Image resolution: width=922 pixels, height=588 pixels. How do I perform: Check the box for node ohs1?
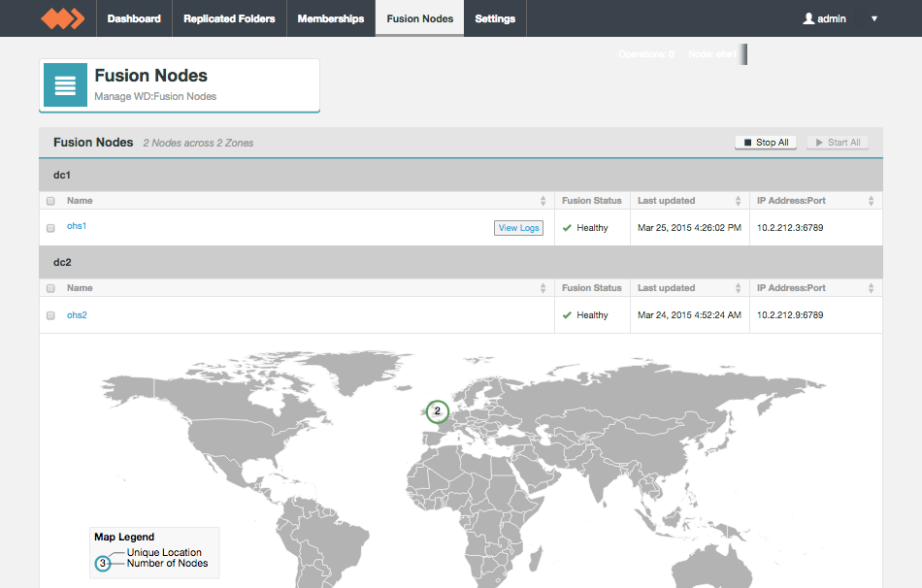point(50,228)
